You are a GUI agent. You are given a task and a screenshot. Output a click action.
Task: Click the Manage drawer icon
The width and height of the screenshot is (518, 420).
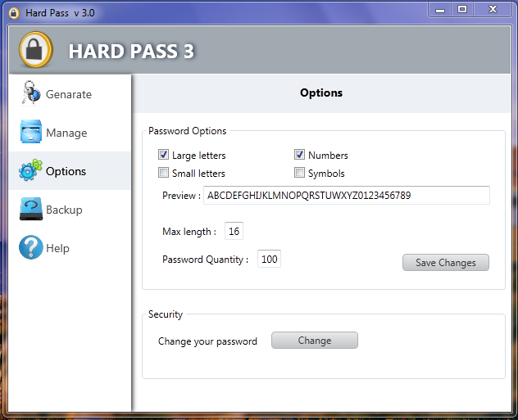pos(30,132)
